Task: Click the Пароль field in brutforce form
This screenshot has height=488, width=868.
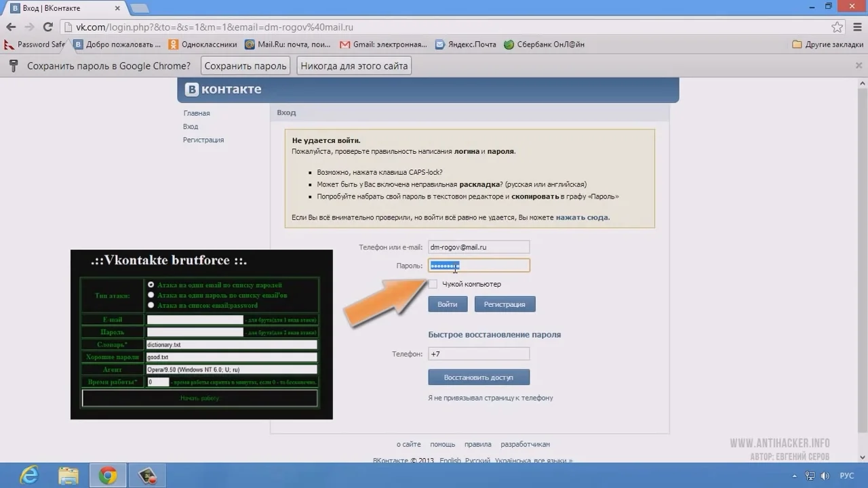Action: tap(195, 332)
